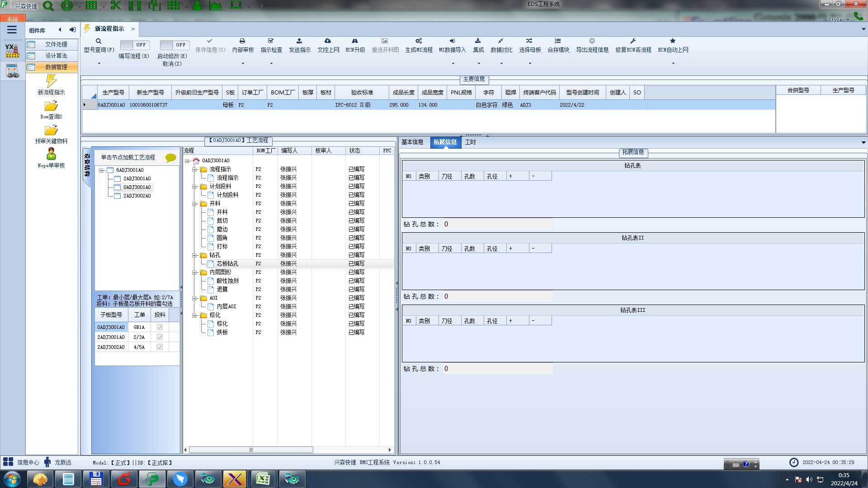The width and height of the screenshot is (868, 488).
Task: Open 文控上网 cloud upload icon
Action: 328,41
